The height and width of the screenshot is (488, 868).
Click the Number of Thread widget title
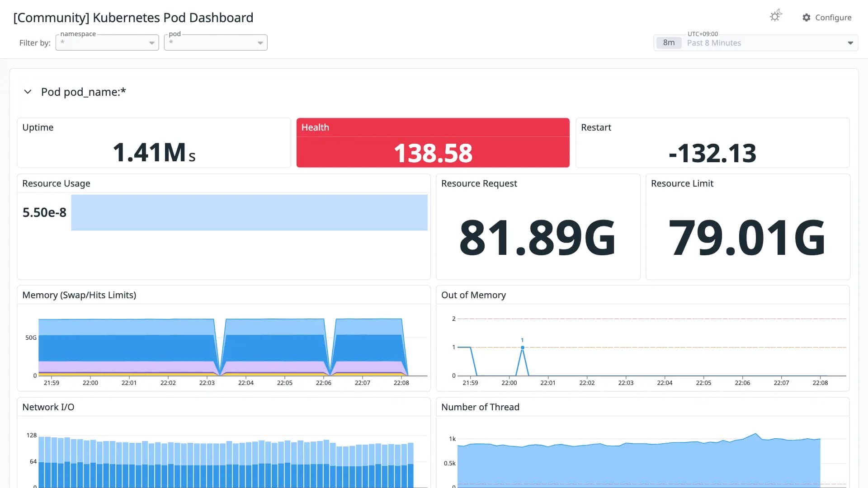(480, 407)
